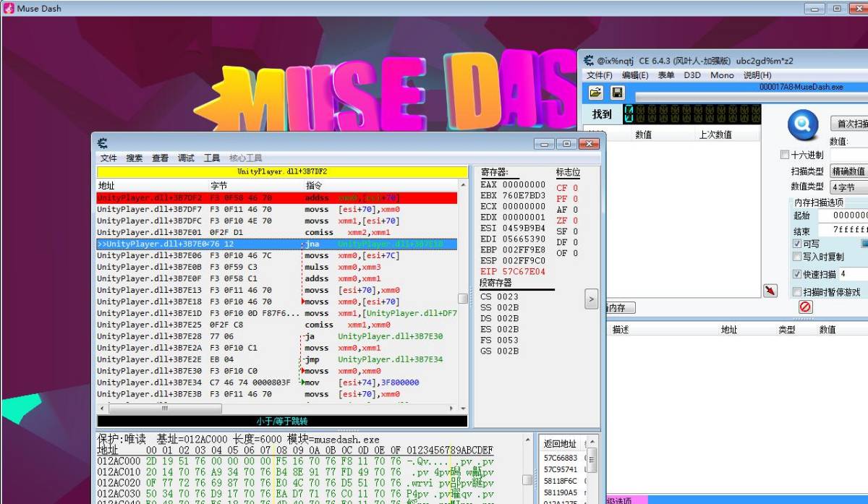
Task: Open the 工具 tools menu
Action: (x=212, y=158)
